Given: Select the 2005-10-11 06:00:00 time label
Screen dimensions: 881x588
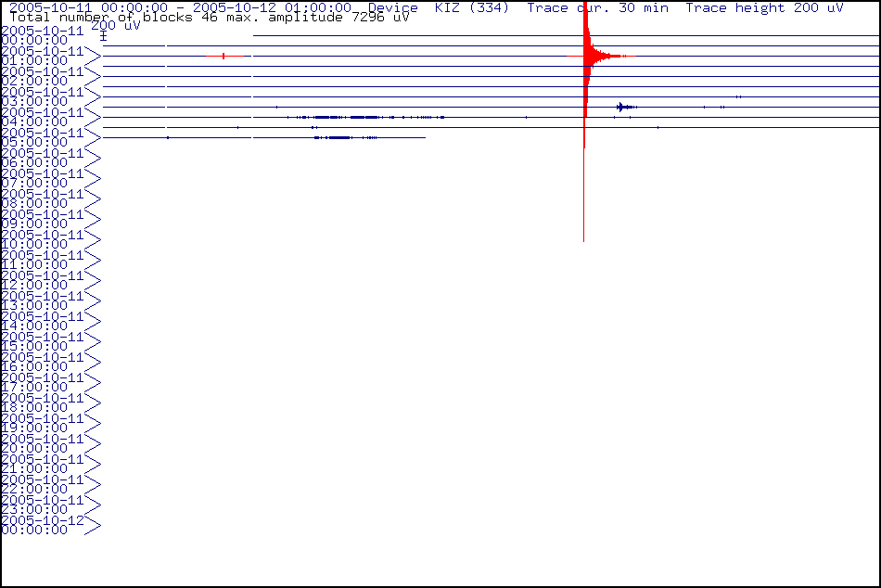Looking at the screenshot, I should click(42, 158).
